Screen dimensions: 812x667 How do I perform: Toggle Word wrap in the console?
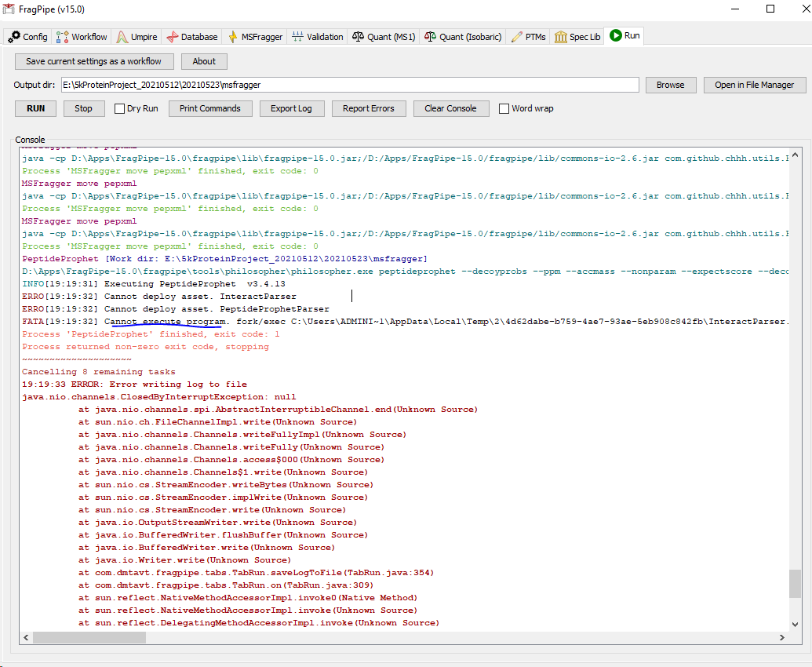[503, 108]
